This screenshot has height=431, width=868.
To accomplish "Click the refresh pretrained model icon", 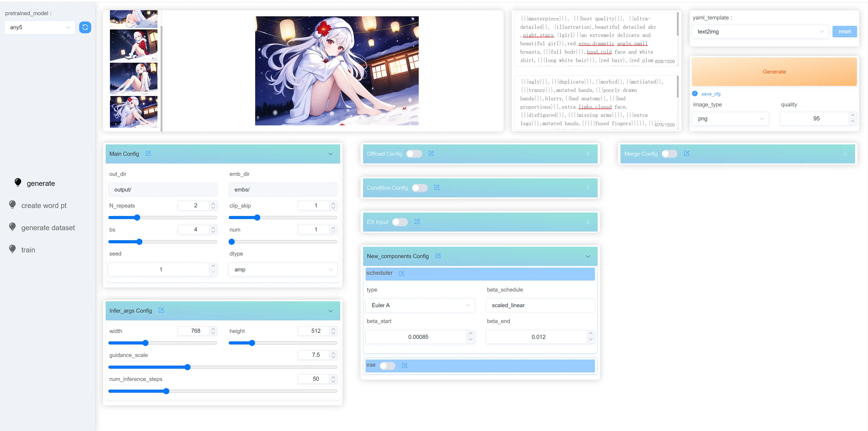I will click(85, 27).
